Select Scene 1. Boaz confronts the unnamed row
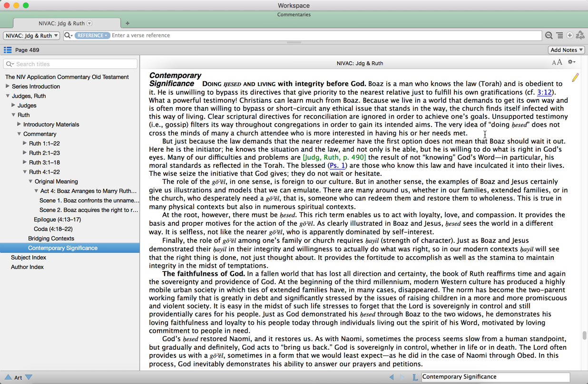 (x=89, y=201)
